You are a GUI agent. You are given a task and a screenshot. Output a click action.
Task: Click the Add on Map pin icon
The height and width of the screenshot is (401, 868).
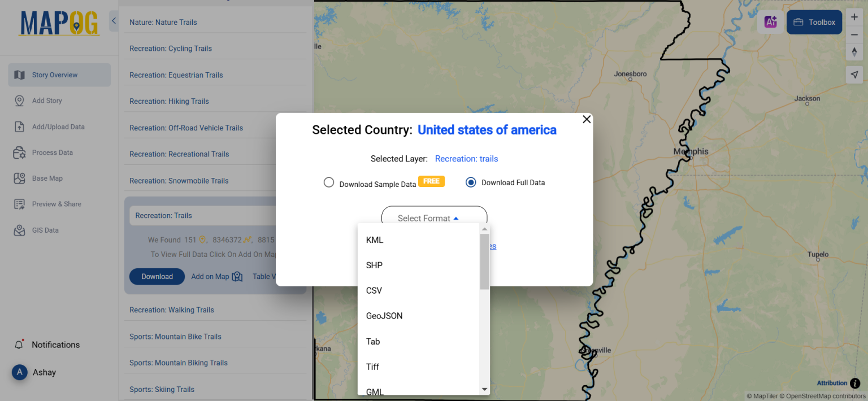pyautogui.click(x=237, y=276)
